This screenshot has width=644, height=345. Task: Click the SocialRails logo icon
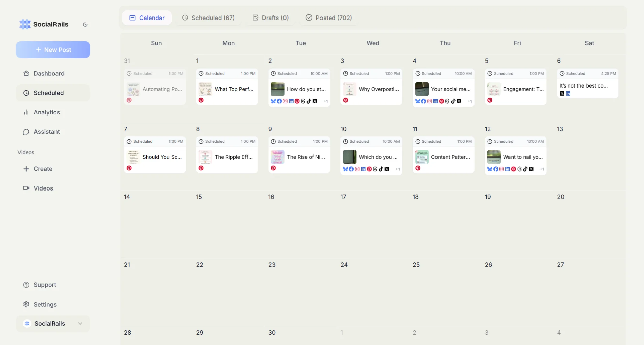coord(25,24)
